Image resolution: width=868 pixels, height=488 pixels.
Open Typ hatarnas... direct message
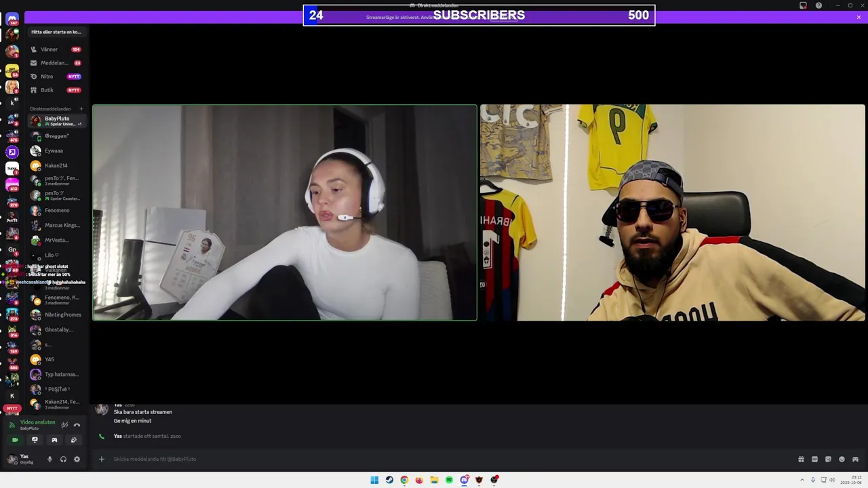click(56, 374)
